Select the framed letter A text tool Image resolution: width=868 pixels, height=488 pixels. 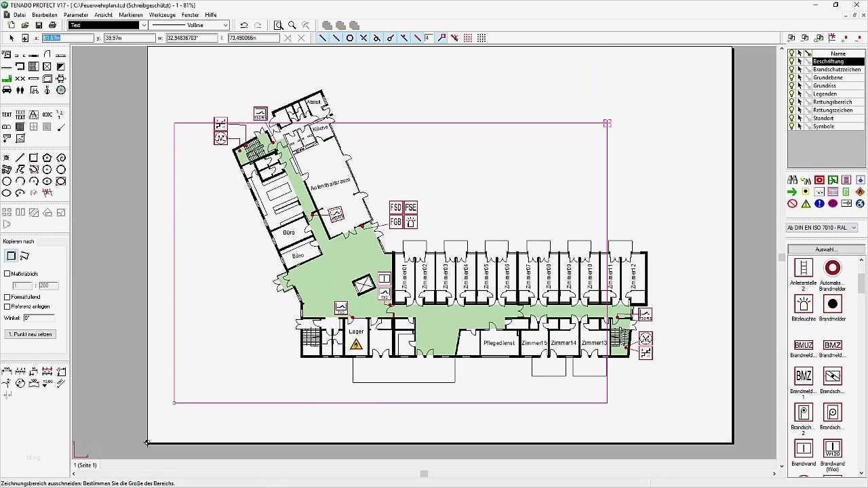pos(34,115)
